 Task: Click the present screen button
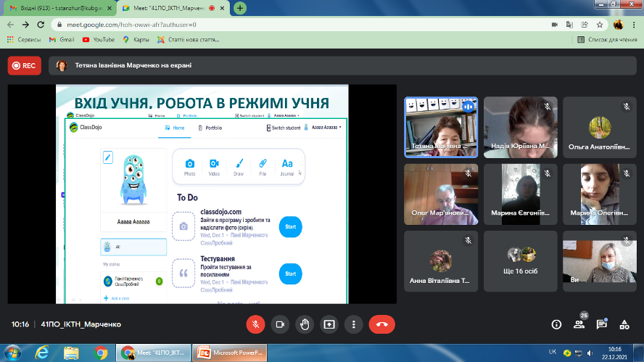point(329,324)
